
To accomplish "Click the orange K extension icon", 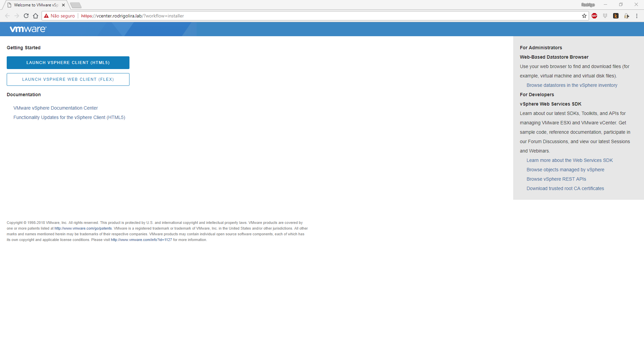I will coord(616,16).
